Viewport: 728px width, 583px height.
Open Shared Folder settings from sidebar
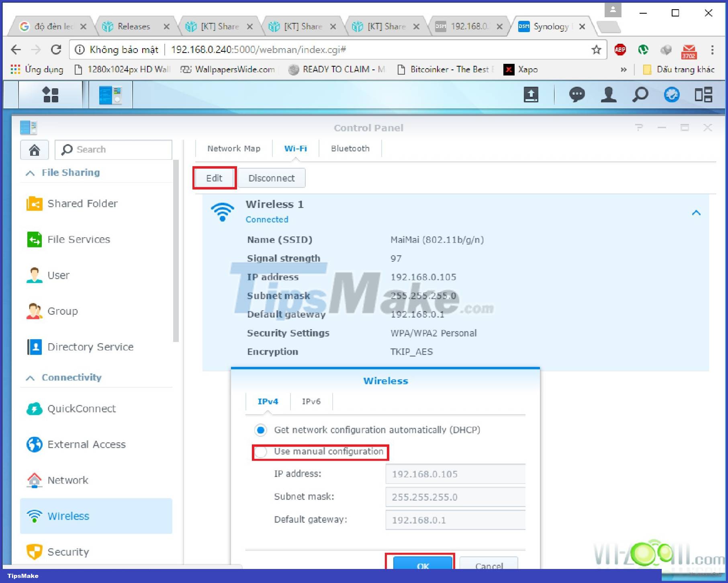pyautogui.click(x=82, y=204)
